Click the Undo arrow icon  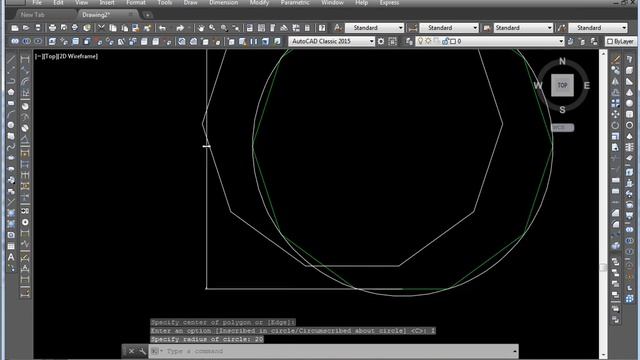click(162, 28)
